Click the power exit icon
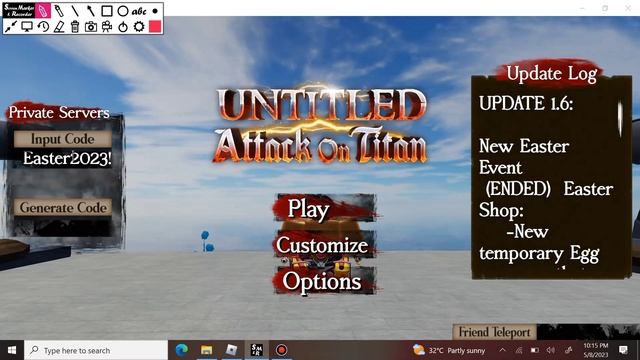 pos(123,27)
